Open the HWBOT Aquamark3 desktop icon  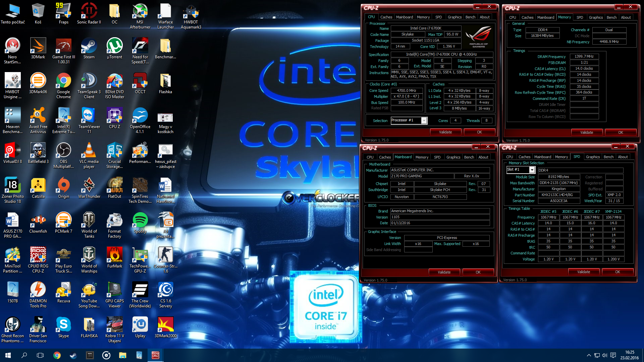pos(191,16)
